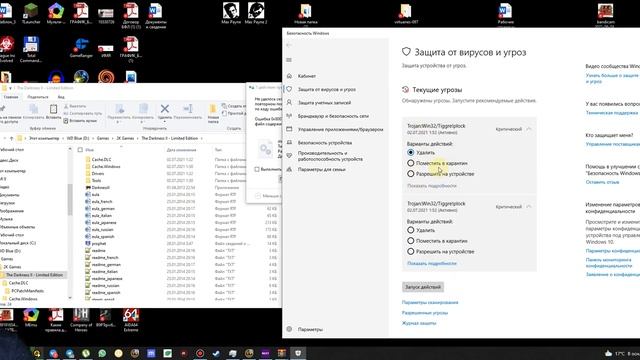This screenshot has height=360, width=640.
Task: Open Безопасность устройства sidebar item
Action: [x=324, y=143]
